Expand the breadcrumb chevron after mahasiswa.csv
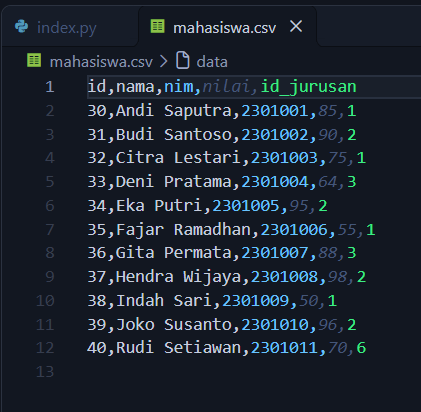421x412 pixels. coord(164,61)
